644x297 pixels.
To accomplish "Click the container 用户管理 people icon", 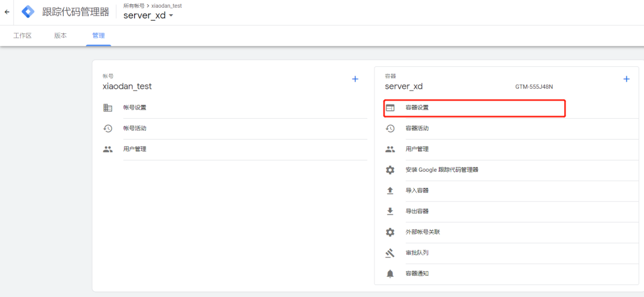I will pos(390,150).
